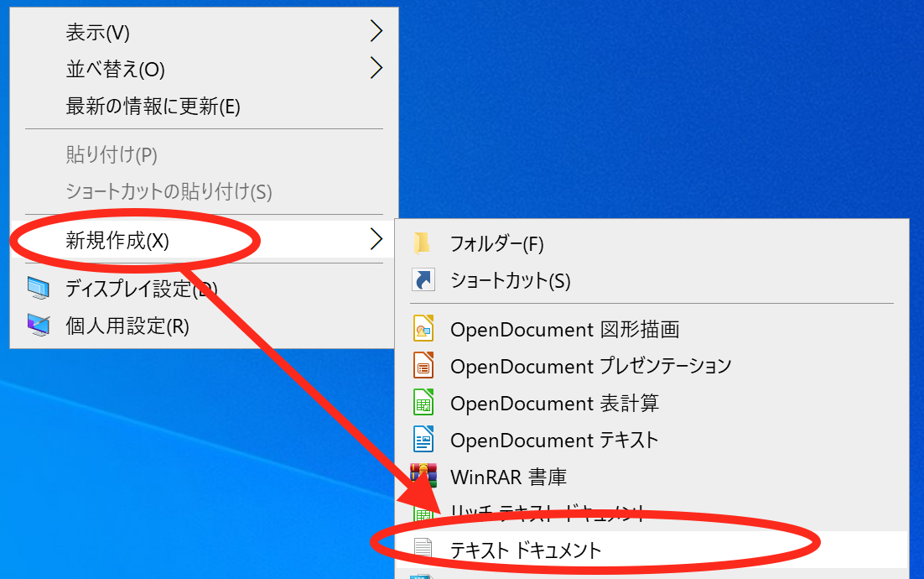Image resolution: width=924 pixels, height=579 pixels.
Task: Expand the arrow next to 新規作成(X)
Action: tap(376, 239)
